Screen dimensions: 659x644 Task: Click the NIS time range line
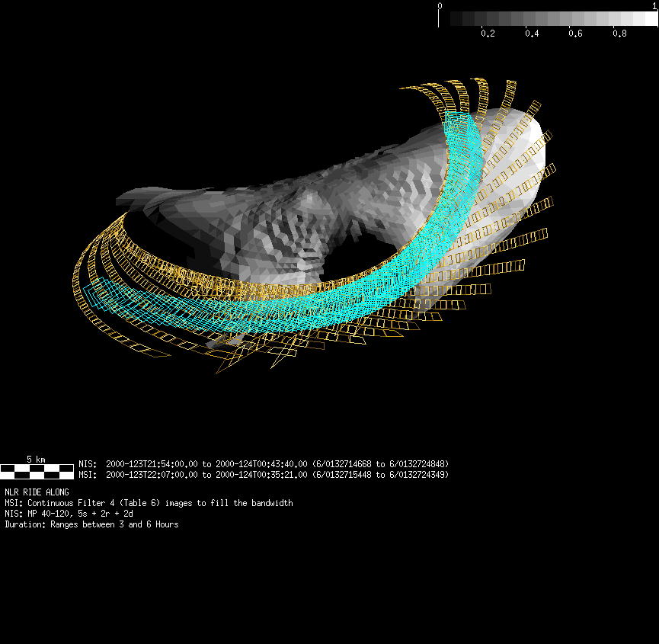tap(264, 464)
